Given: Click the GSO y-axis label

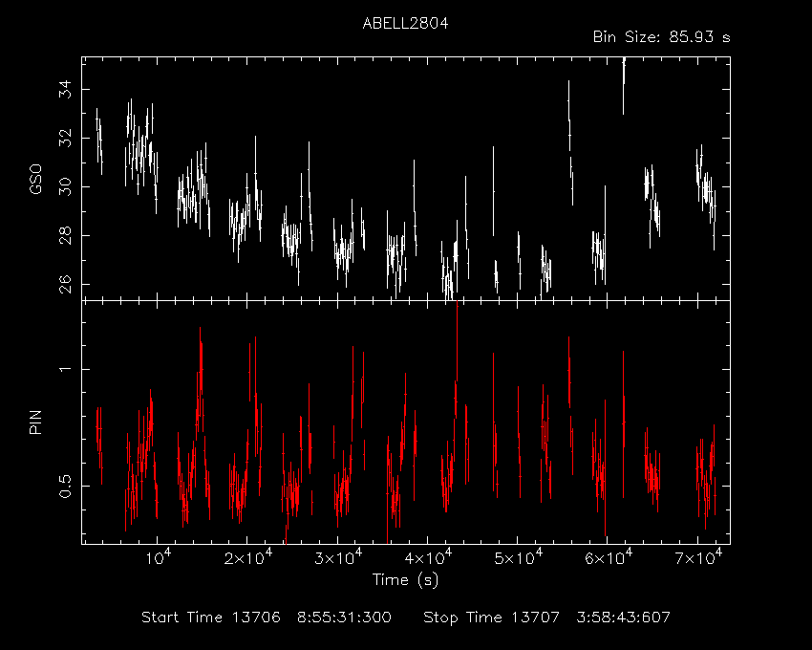Looking at the screenshot, I should point(35,180).
